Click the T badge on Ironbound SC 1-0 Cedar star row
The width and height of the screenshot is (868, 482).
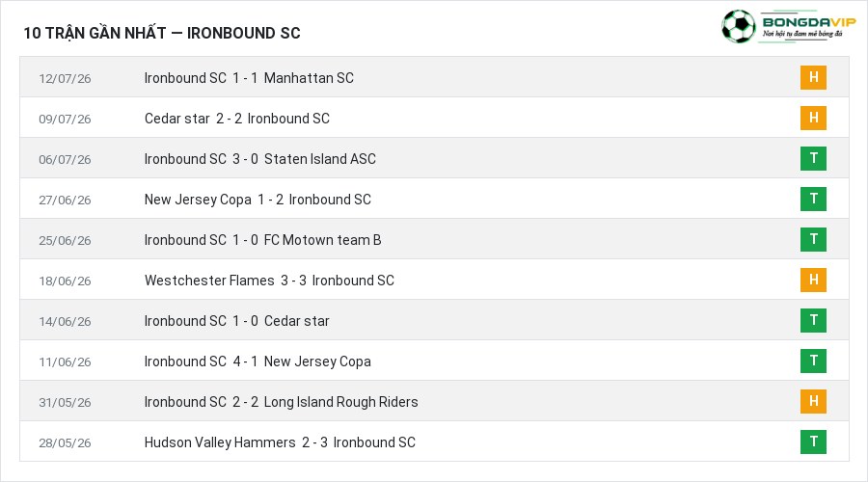(813, 320)
